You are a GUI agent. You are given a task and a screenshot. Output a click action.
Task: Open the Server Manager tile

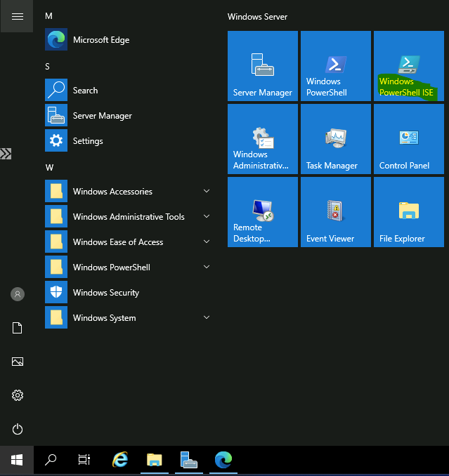(263, 66)
